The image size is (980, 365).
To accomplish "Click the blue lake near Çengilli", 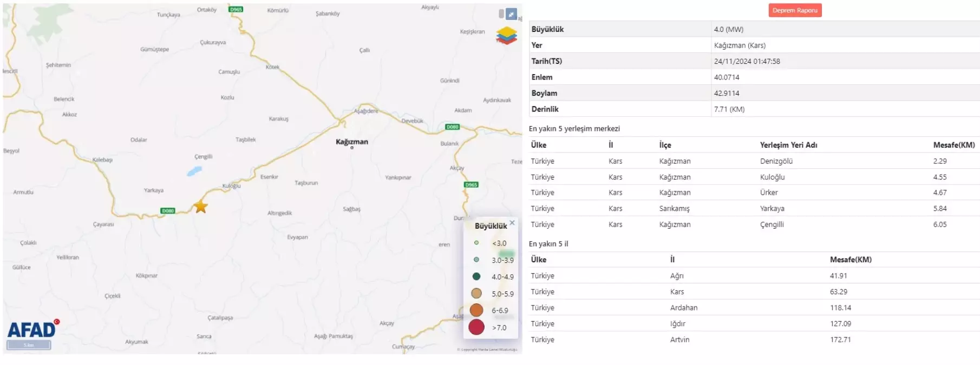I will click(194, 171).
